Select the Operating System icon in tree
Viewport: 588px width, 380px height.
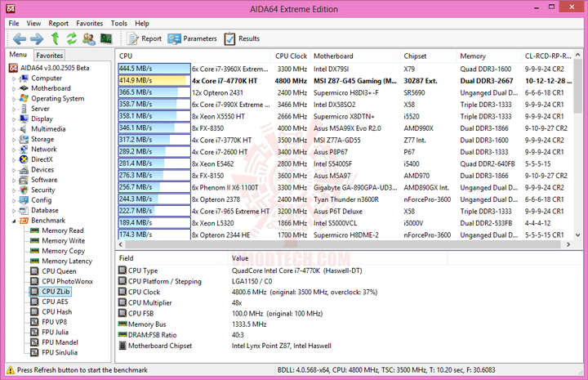[24, 98]
